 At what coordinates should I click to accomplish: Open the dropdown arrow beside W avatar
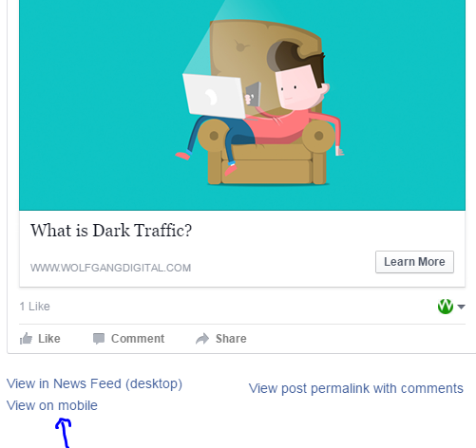coord(461,307)
